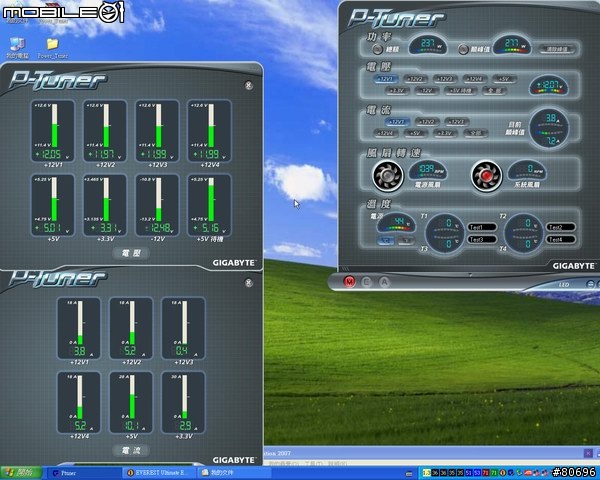600x480 pixels.
Task: Click the A mode button
Action: [x=384, y=282]
